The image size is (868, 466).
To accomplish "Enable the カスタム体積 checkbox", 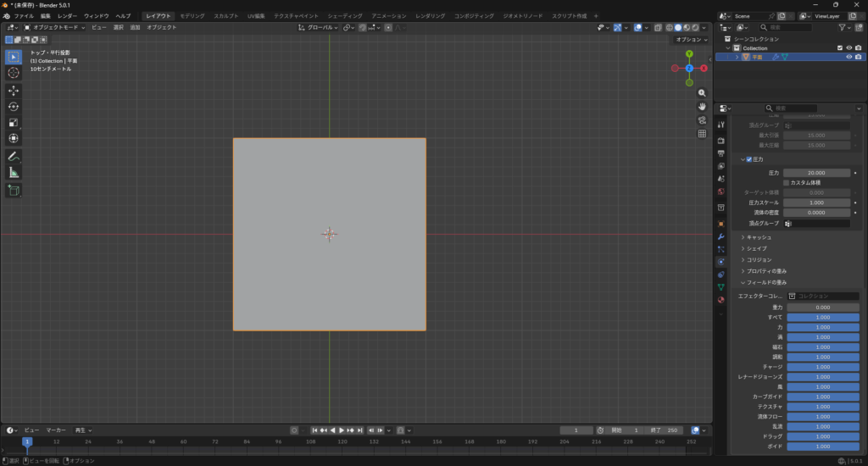I will click(787, 182).
